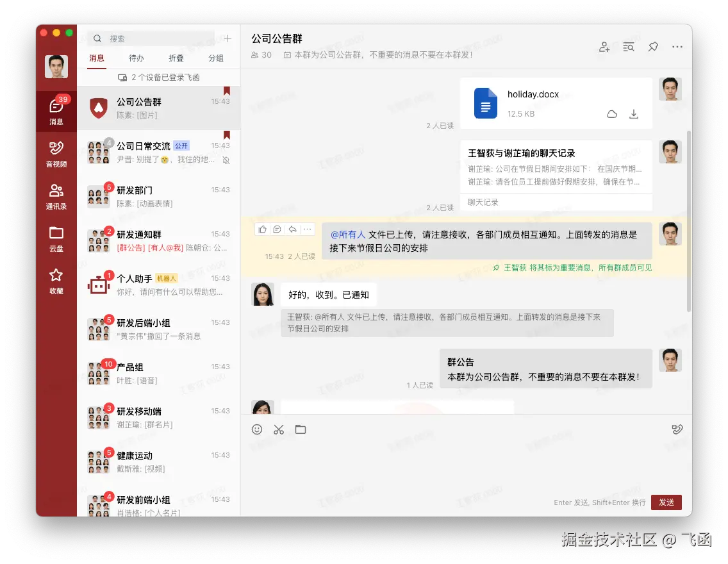Start a voice message with the call icon
Image resolution: width=728 pixels, height=564 pixels.
(x=677, y=429)
